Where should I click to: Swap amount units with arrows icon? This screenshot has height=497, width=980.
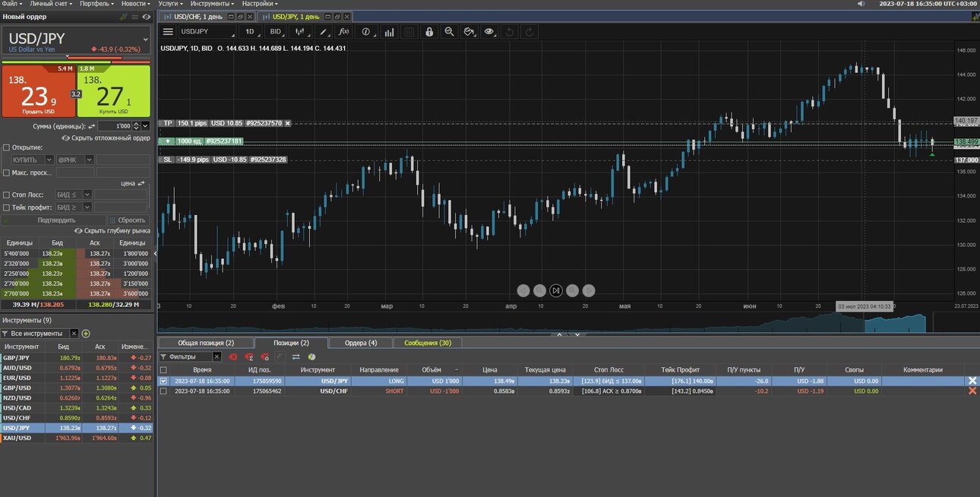[x=92, y=126]
